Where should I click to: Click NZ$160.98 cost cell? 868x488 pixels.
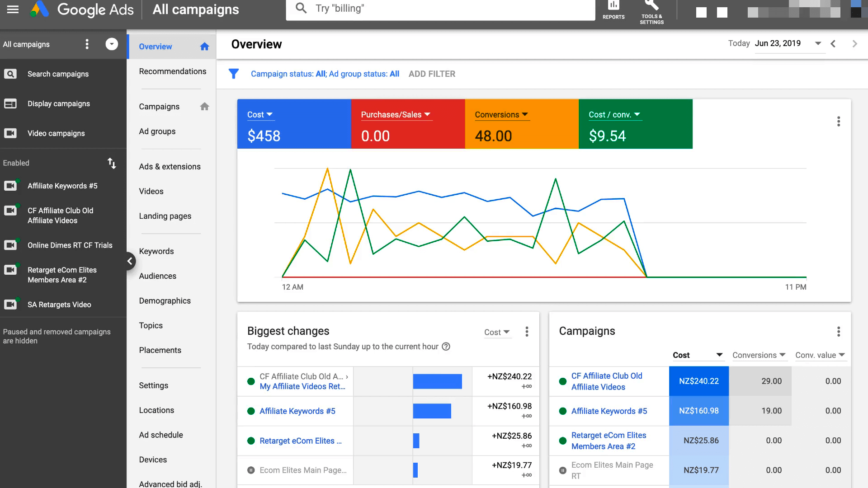698,411
